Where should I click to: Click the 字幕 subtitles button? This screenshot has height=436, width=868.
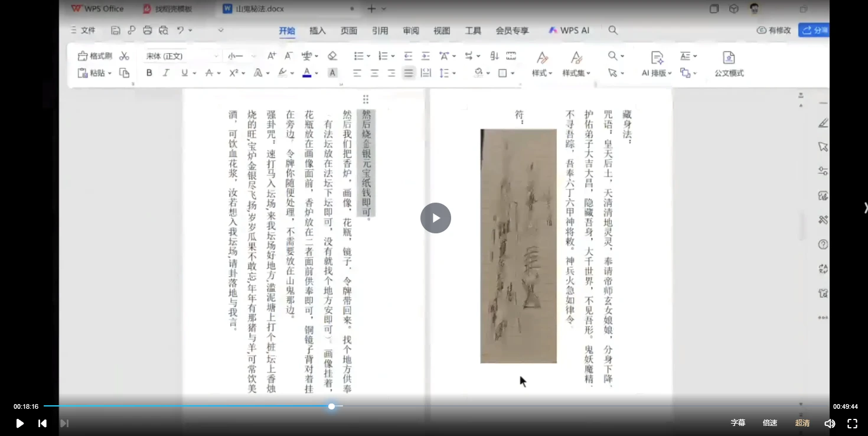pos(738,423)
